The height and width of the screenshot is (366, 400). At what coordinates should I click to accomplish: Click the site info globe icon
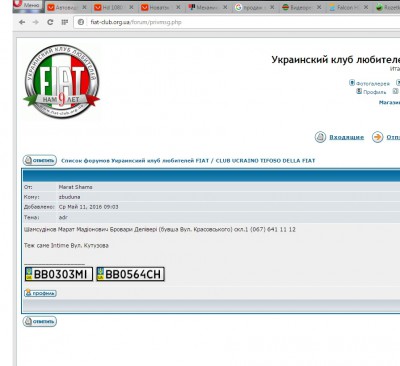81,22
